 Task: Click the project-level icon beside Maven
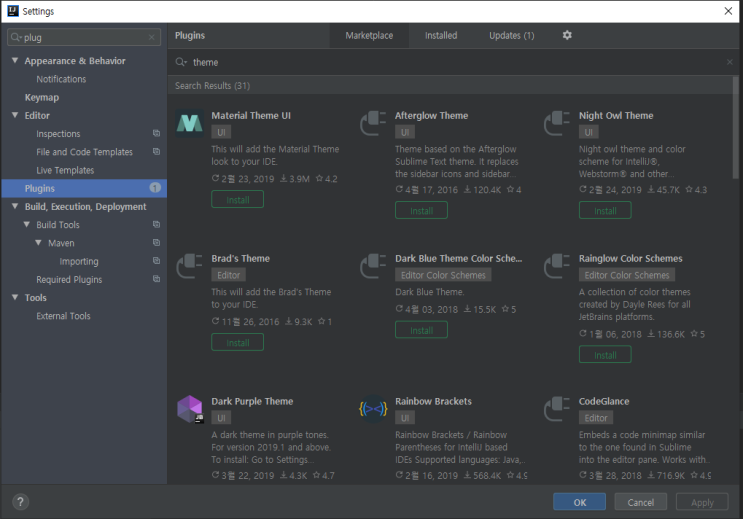pos(156,242)
